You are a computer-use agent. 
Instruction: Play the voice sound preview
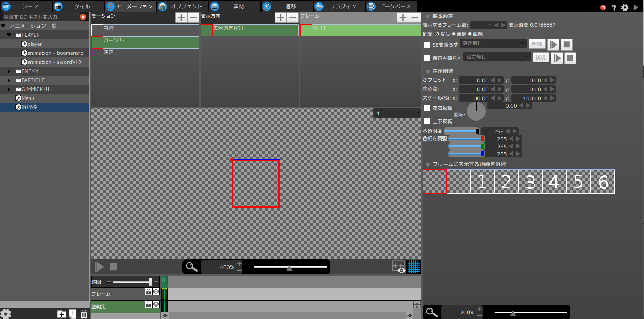557,58
